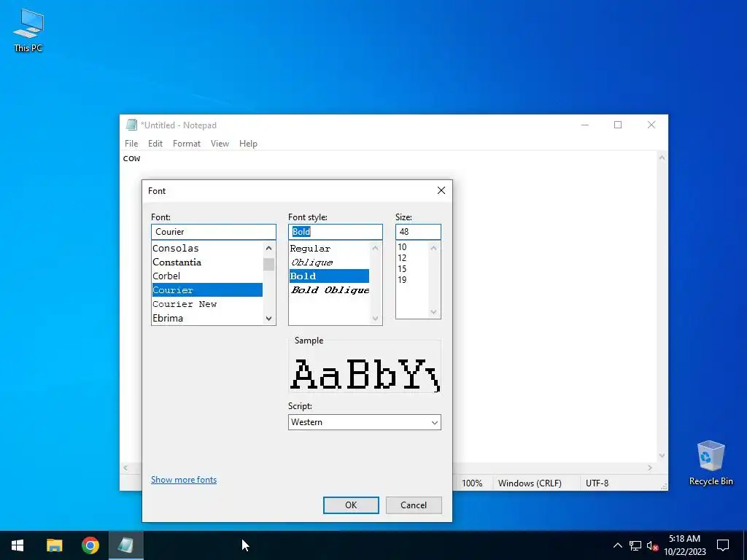
Task: Expand the Script dropdown showing Western
Action: coord(365,422)
